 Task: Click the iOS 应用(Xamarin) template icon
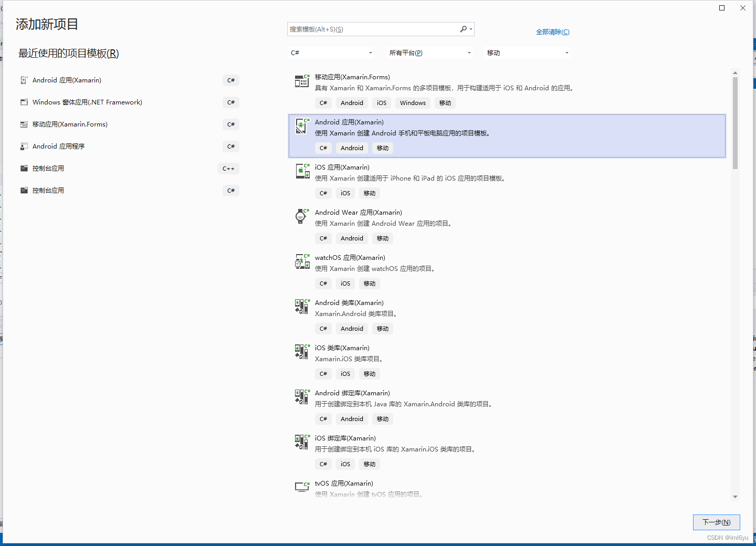tap(302, 171)
